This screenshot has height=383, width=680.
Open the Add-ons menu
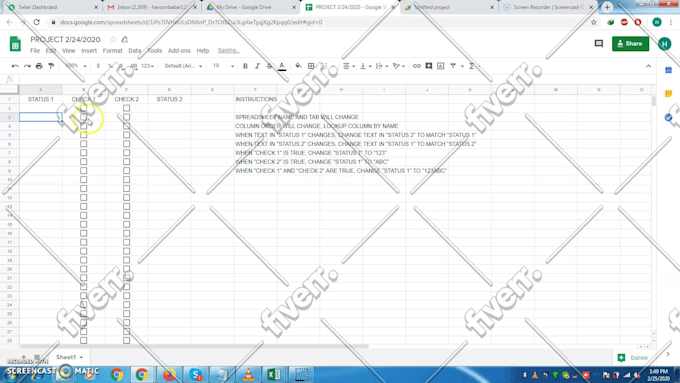179,51
